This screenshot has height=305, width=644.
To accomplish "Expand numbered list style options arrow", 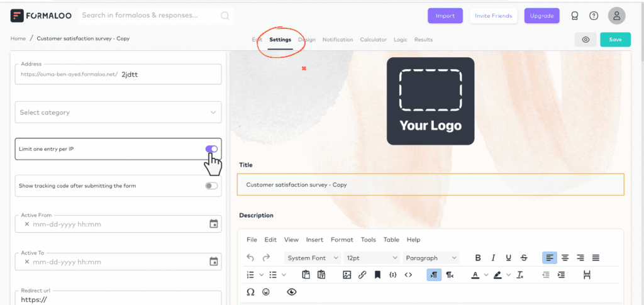I will tap(261, 275).
